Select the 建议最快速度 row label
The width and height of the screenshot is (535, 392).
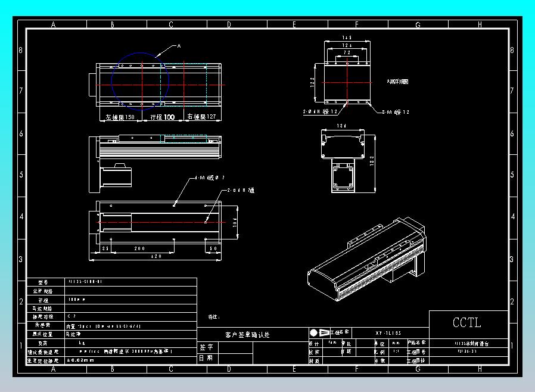[x=43, y=351]
